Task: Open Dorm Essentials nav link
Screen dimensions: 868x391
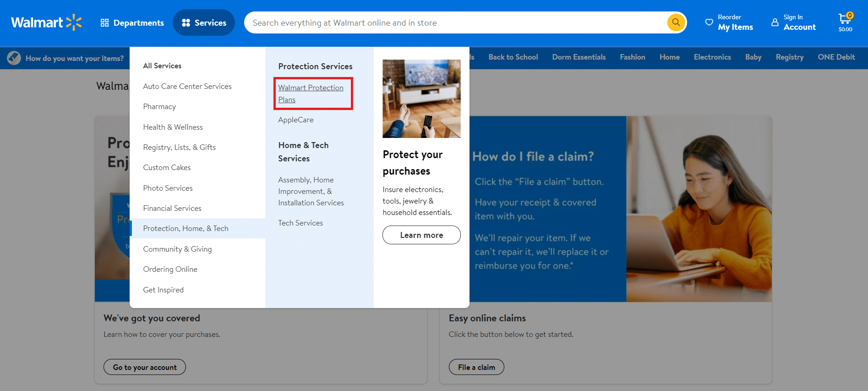Action: [579, 57]
